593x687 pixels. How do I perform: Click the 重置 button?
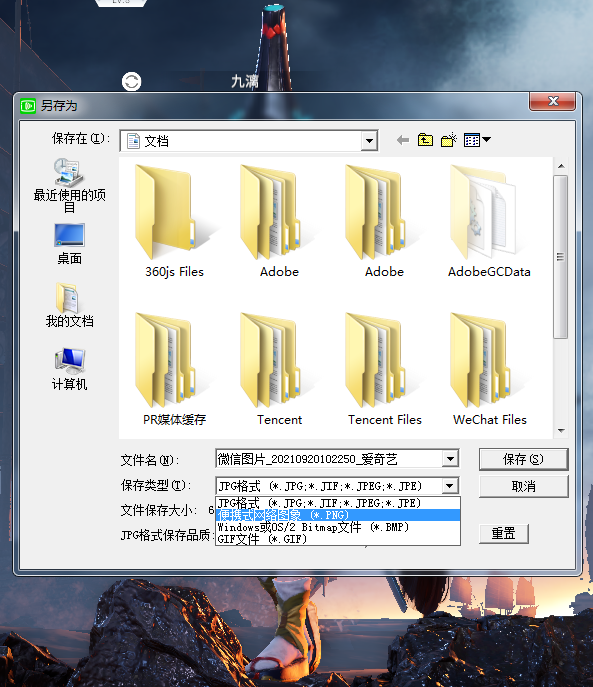tap(504, 534)
